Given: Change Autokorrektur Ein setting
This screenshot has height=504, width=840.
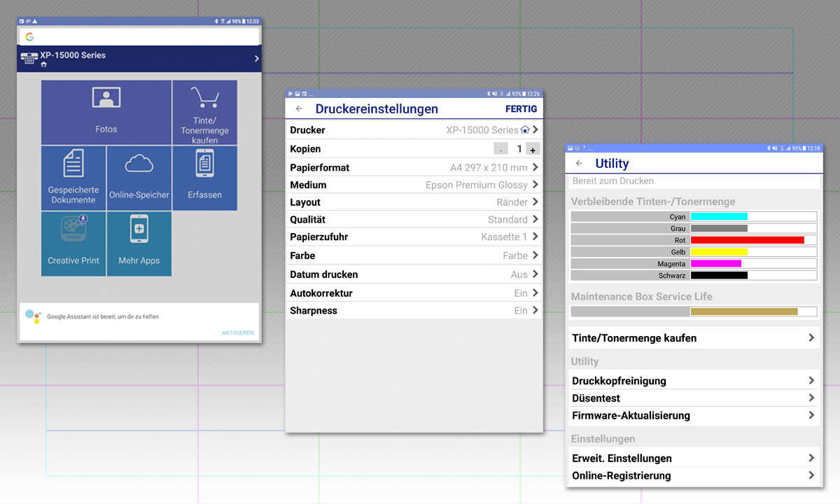Looking at the screenshot, I should pyautogui.click(x=414, y=293).
